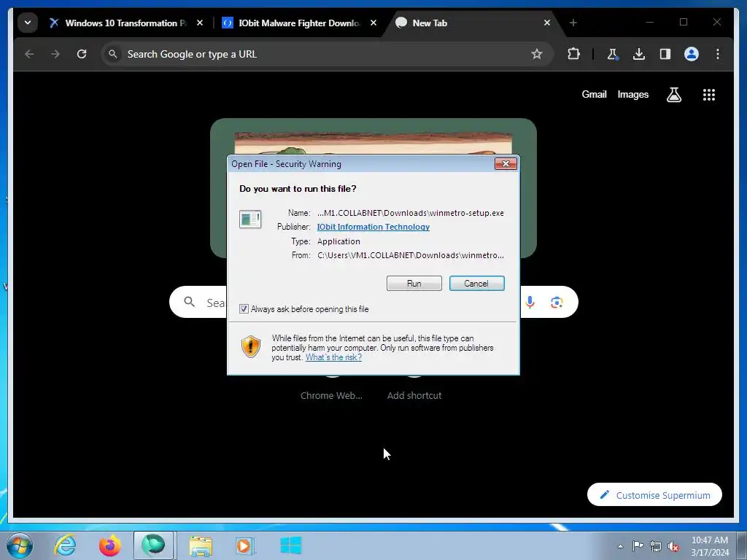The width and height of the screenshot is (747, 560).
Task: Close the IObit Malware Fighter tab
Action: (x=373, y=23)
